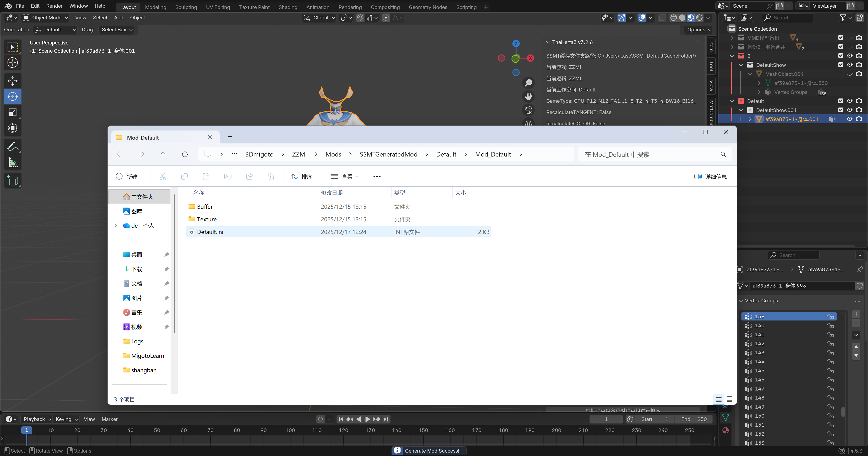Click refresh in Explorer window
Image resolution: width=868 pixels, height=456 pixels.
(185, 154)
